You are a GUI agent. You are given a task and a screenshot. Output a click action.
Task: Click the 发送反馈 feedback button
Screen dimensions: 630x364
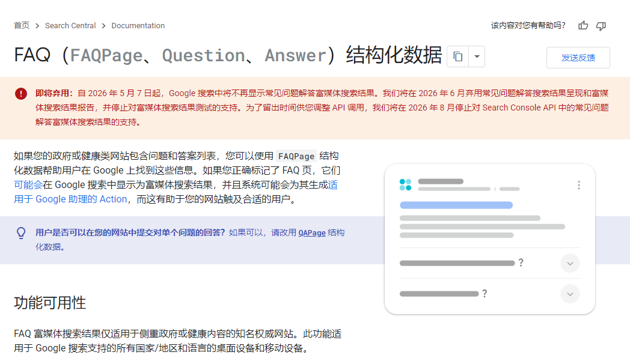pyautogui.click(x=578, y=58)
